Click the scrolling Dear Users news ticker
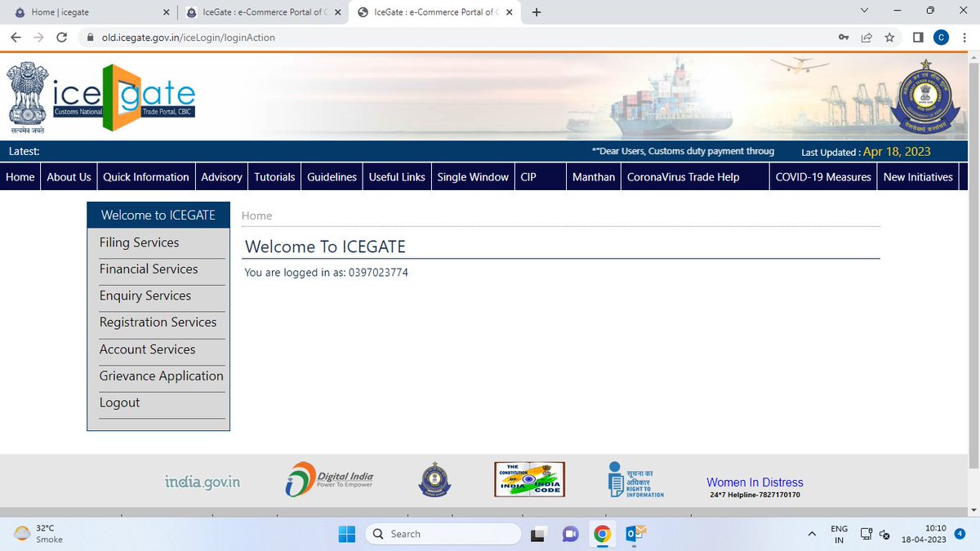The width and height of the screenshot is (980, 551). click(683, 151)
